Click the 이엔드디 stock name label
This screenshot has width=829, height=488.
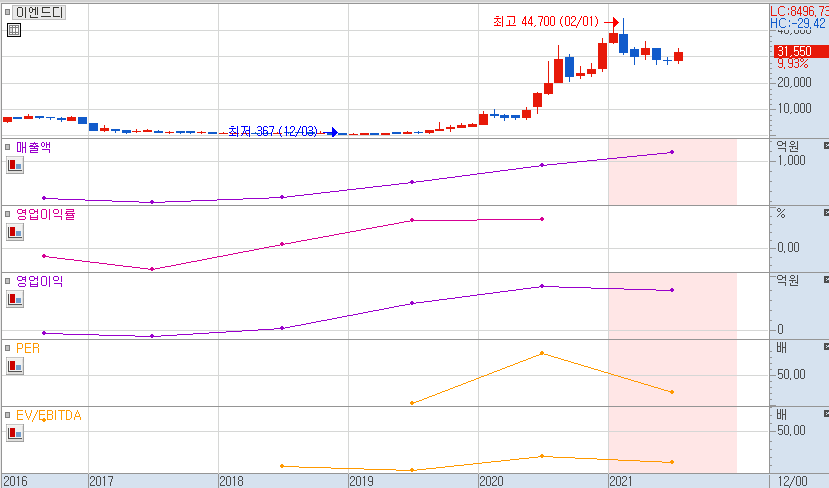point(39,12)
